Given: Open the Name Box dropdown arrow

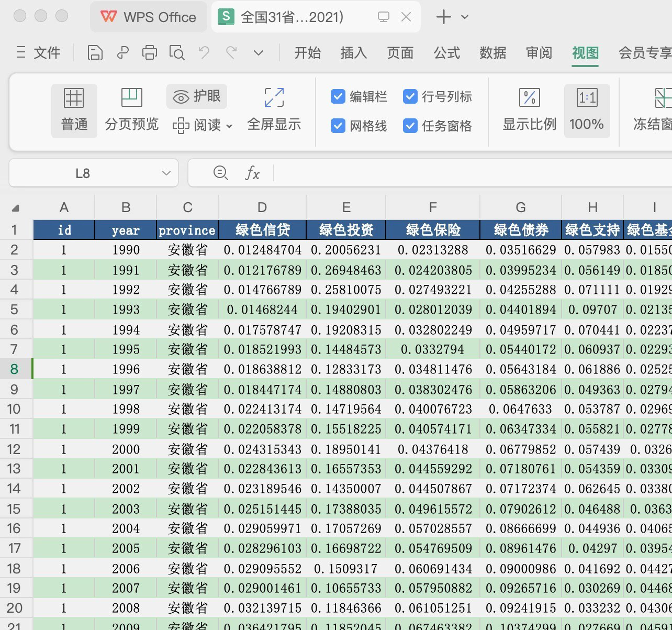Looking at the screenshot, I should (166, 173).
